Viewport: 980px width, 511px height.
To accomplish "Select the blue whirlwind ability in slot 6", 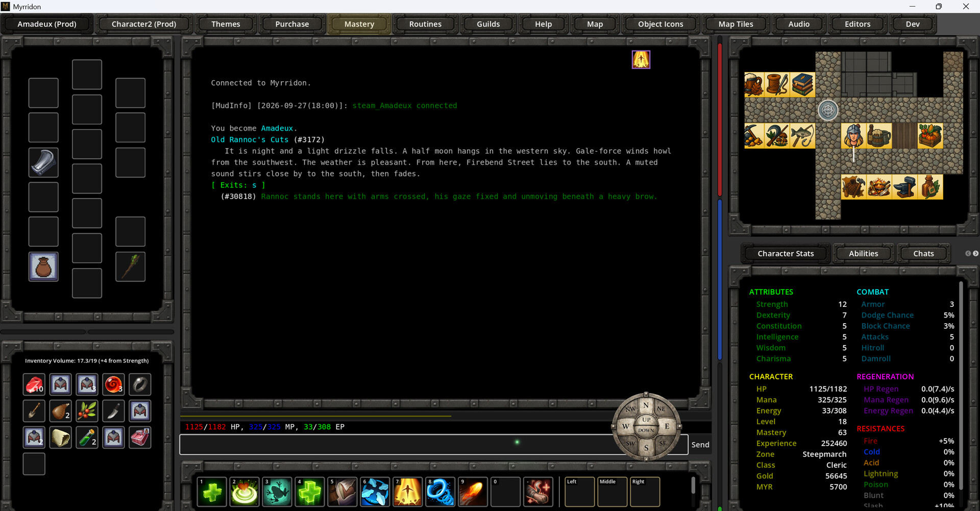I will (375, 492).
